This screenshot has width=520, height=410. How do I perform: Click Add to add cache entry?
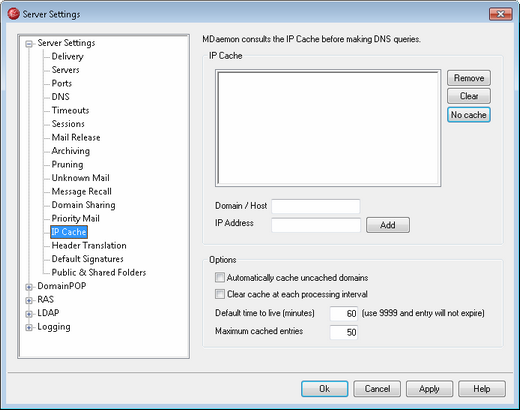[x=388, y=225]
